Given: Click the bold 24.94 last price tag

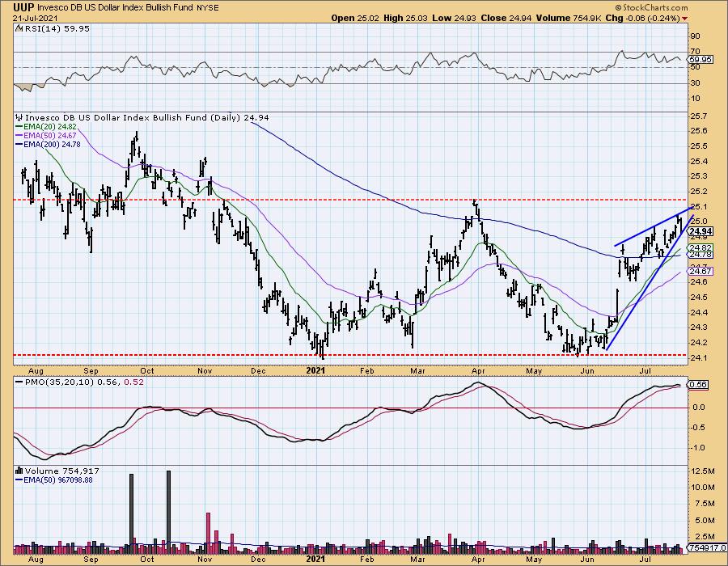Looking at the screenshot, I should pos(701,231).
